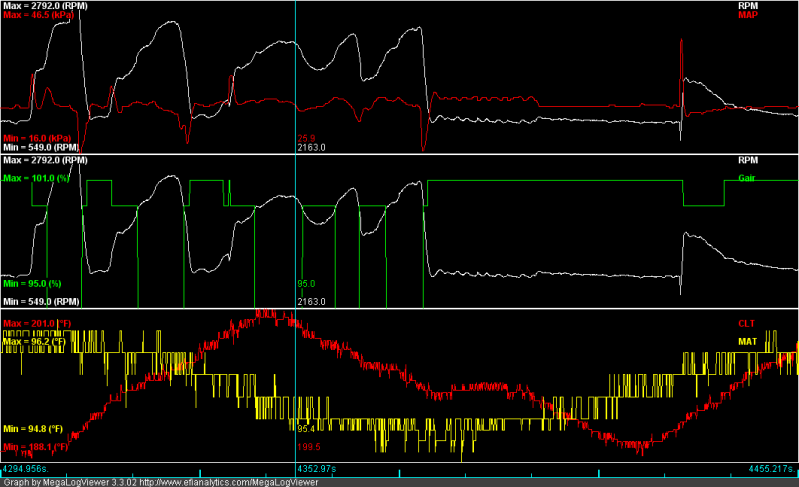The height and width of the screenshot is (487, 799).
Task: Click cursor value 2163.0 in the MAP graph
Action: tap(311, 147)
